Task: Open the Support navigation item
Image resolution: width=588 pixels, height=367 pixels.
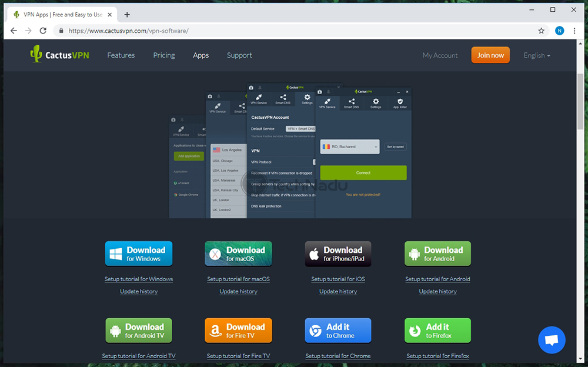Action: click(x=239, y=55)
